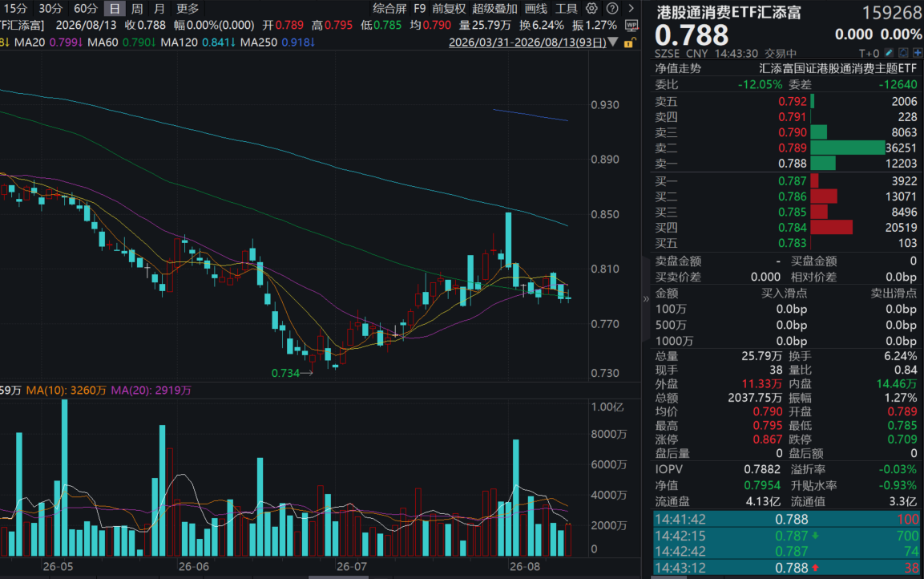
Task: Add to watchlist with the blue plus icon
Action: [x=918, y=53]
